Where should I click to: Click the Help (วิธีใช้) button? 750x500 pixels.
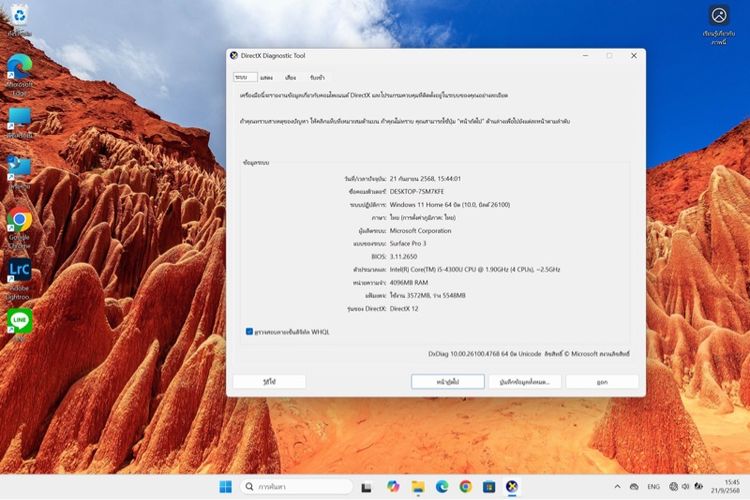click(269, 382)
